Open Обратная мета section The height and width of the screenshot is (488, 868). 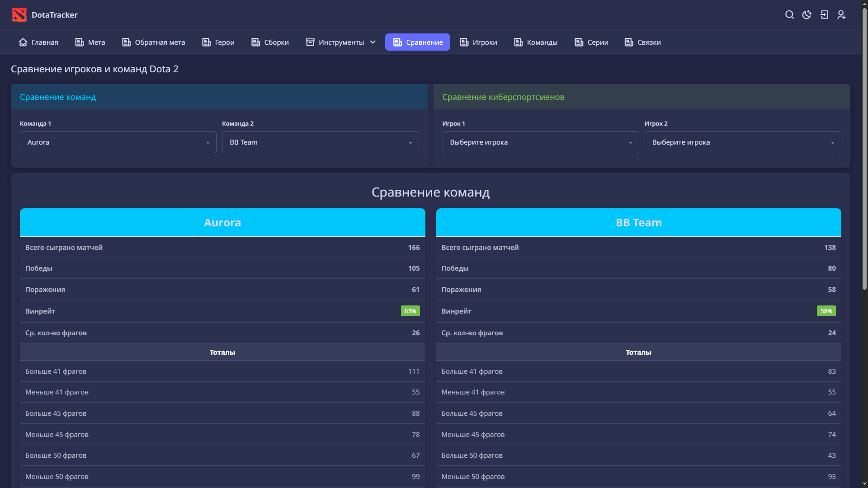click(x=154, y=42)
